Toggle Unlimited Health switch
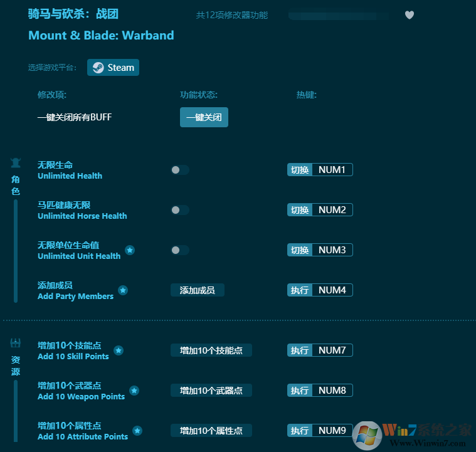This screenshot has height=452, width=476. 180,170
